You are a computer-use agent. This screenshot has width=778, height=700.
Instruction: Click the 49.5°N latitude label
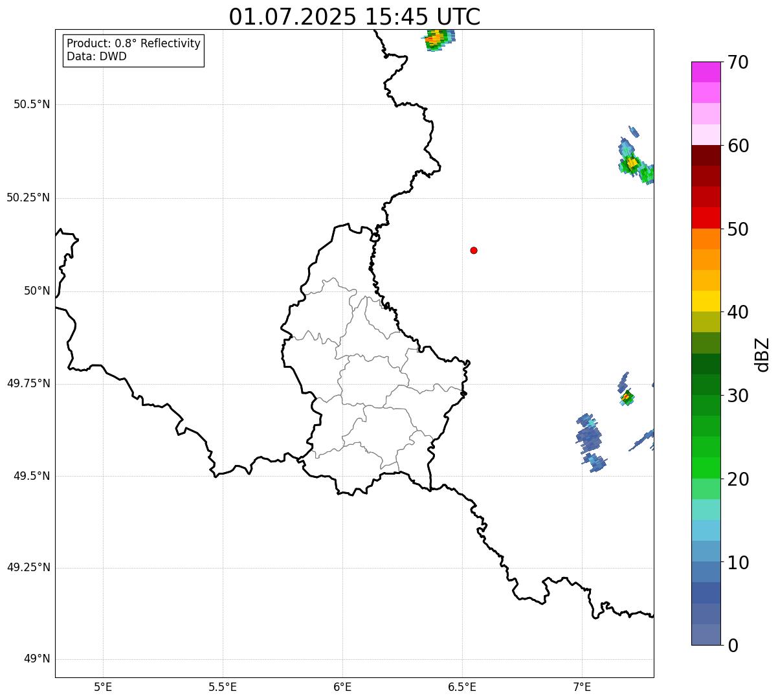(x=32, y=476)
